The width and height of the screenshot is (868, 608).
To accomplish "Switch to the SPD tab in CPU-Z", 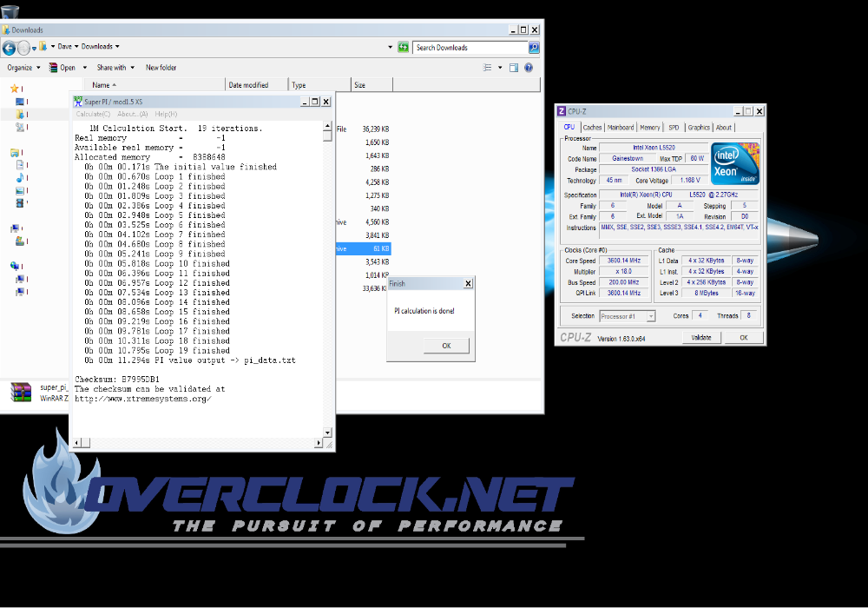I will pyautogui.click(x=674, y=128).
